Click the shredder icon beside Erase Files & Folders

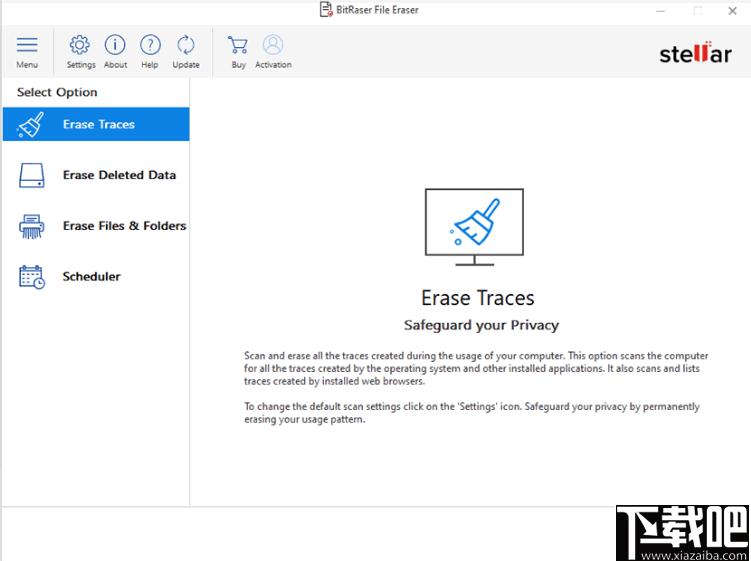pos(32,226)
